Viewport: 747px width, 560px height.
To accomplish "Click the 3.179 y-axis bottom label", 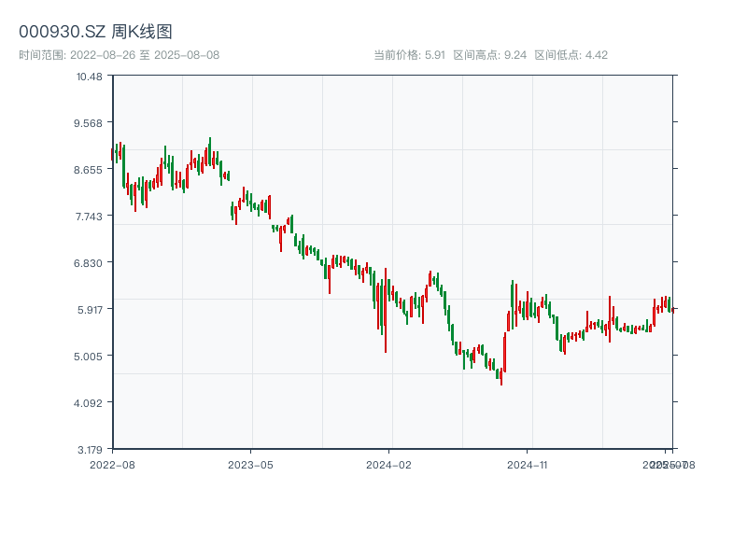I will [90, 449].
